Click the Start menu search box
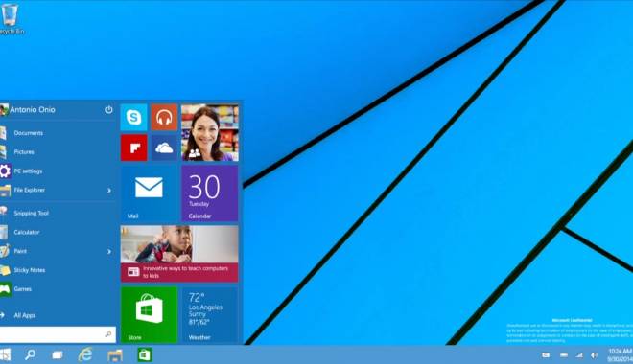 coord(58,334)
